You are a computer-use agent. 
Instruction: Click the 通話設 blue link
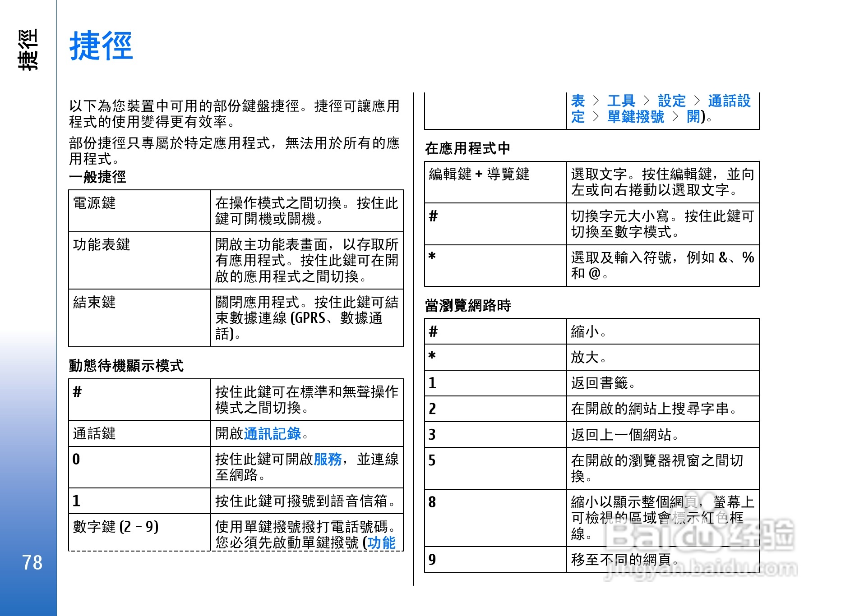point(729,101)
